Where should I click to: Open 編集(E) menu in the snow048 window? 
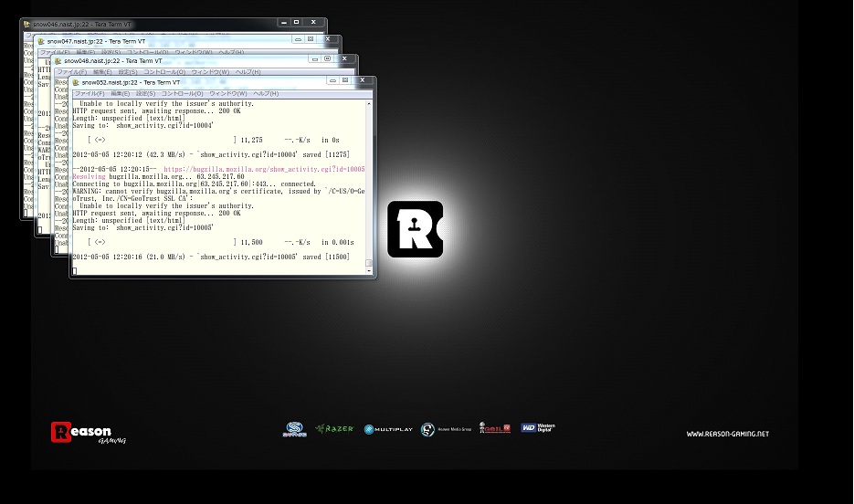pos(102,72)
